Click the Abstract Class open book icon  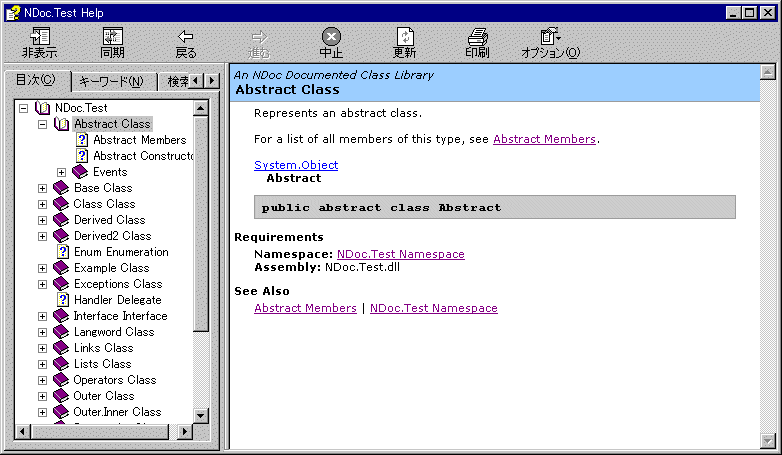pos(61,124)
